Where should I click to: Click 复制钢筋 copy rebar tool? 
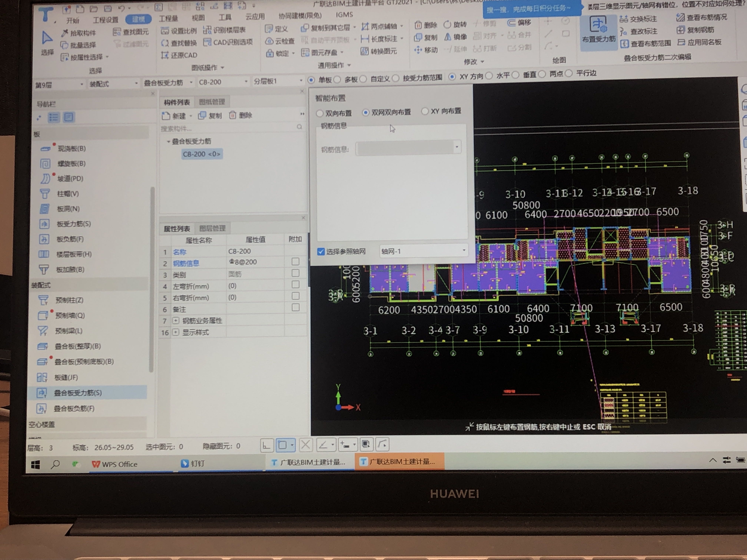(695, 30)
